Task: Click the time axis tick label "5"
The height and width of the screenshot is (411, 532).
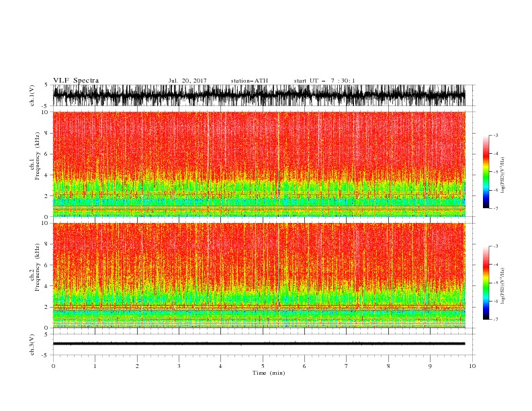Action: click(263, 366)
